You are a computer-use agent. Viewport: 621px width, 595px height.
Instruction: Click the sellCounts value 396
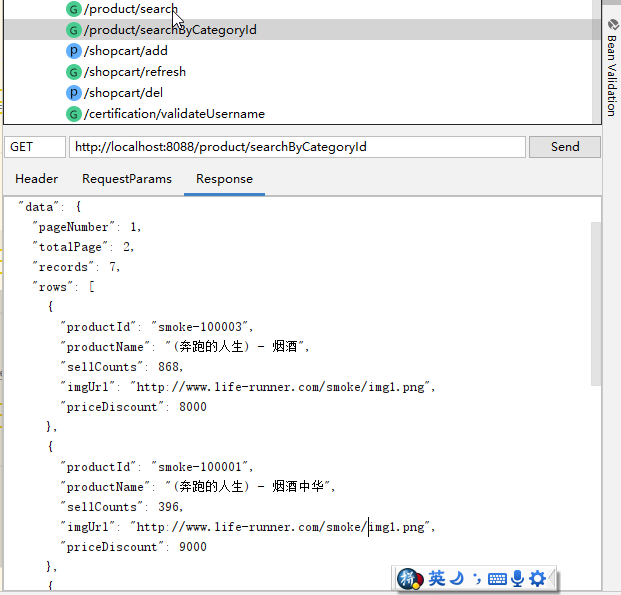(170, 507)
